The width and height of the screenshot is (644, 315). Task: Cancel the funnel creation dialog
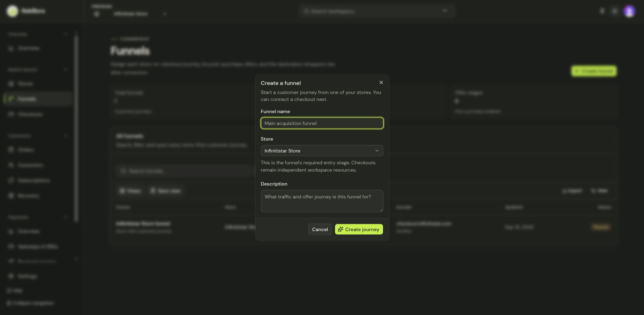pos(320,229)
